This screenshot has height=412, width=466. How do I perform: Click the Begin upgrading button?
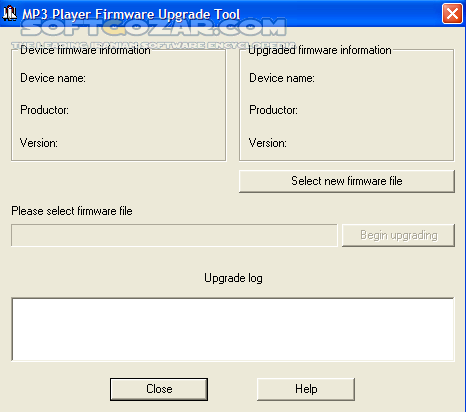(398, 235)
